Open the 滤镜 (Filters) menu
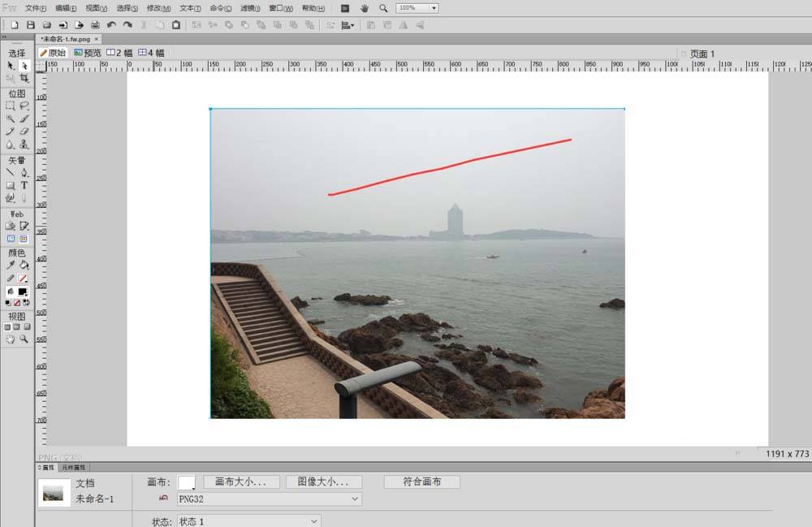 251,8
